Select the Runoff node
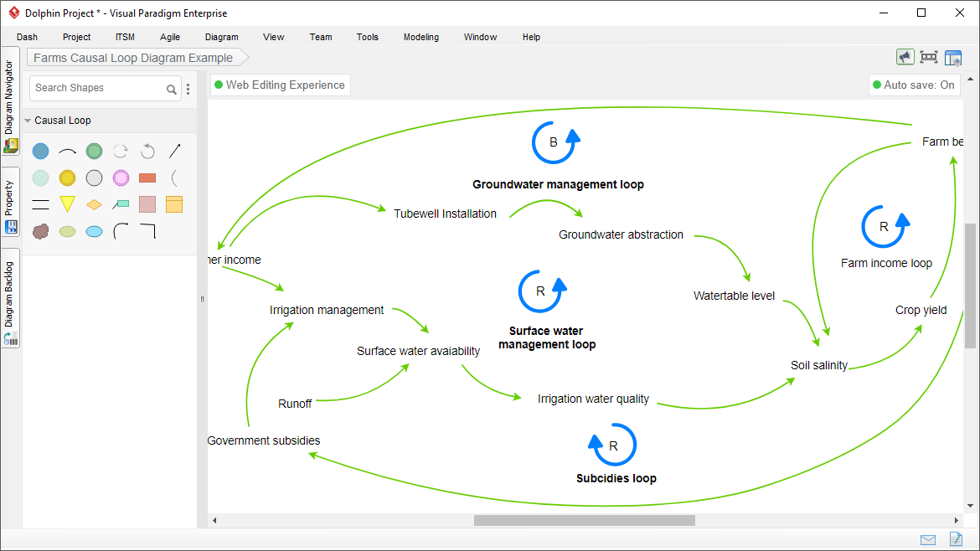This screenshot has width=980, height=551. click(295, 404)
